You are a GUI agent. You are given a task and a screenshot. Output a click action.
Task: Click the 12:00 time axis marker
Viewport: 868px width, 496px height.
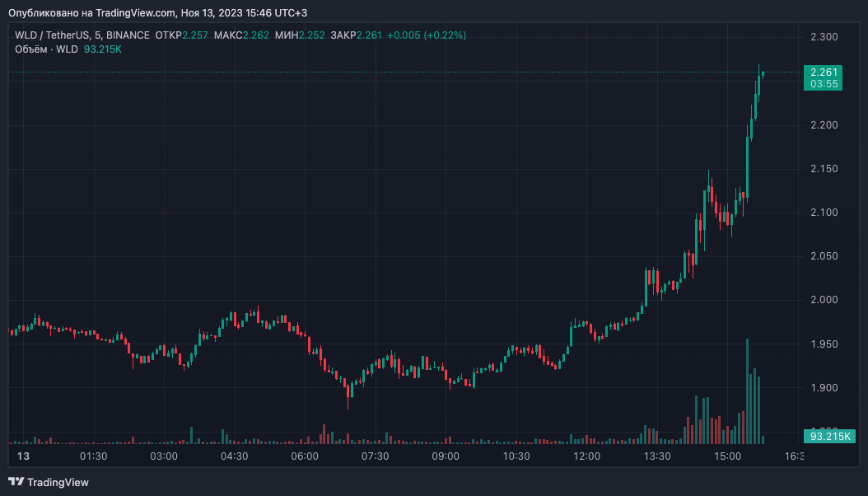586,456
